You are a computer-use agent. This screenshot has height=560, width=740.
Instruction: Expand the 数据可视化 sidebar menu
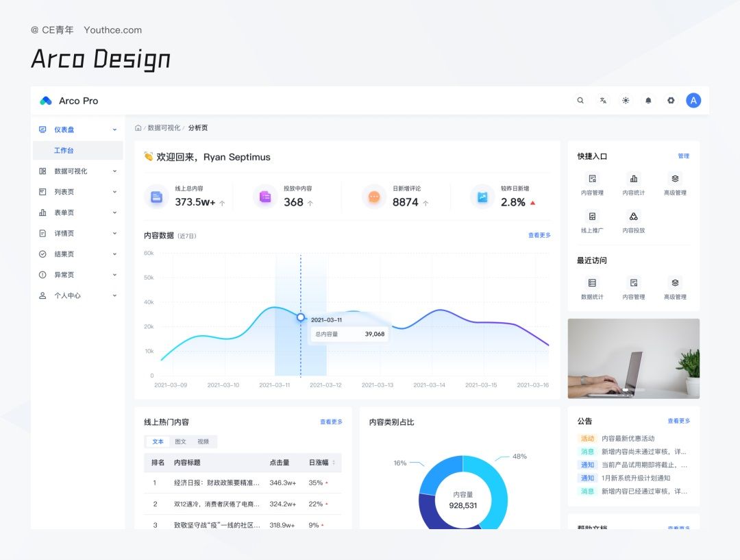point(78,171)
